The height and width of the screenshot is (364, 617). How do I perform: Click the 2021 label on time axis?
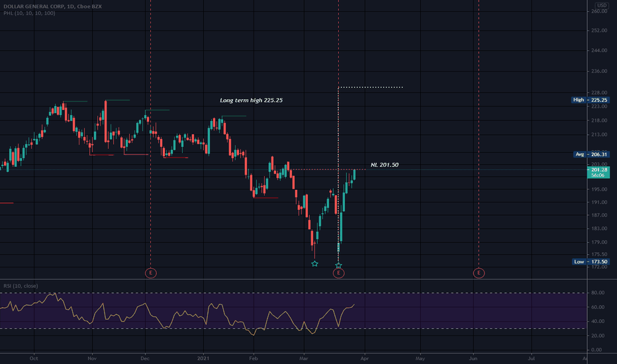point(203,359)
